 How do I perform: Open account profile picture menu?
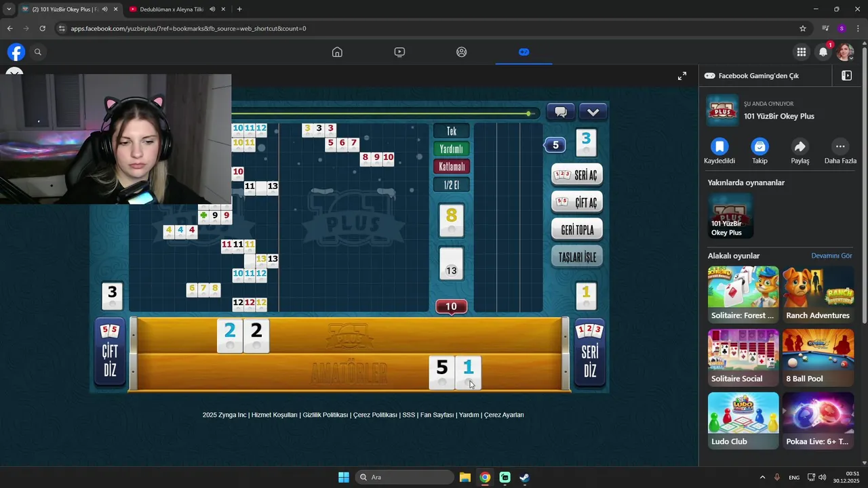click(845, 52)
